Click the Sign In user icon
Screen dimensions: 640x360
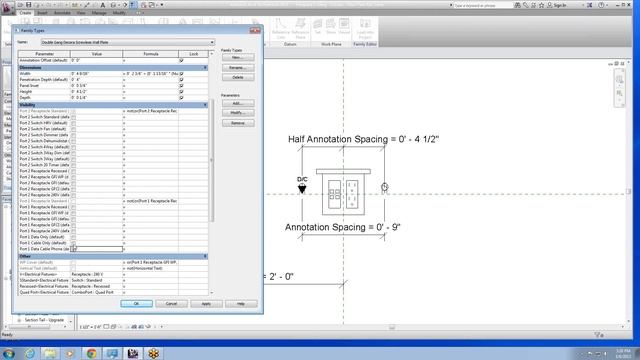550,5
